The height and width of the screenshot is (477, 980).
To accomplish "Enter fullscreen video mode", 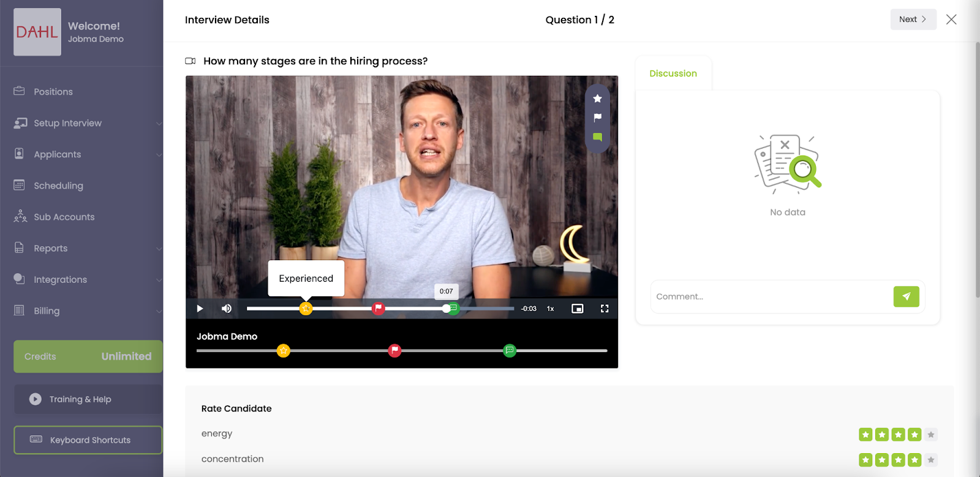I will click(605, 309).
